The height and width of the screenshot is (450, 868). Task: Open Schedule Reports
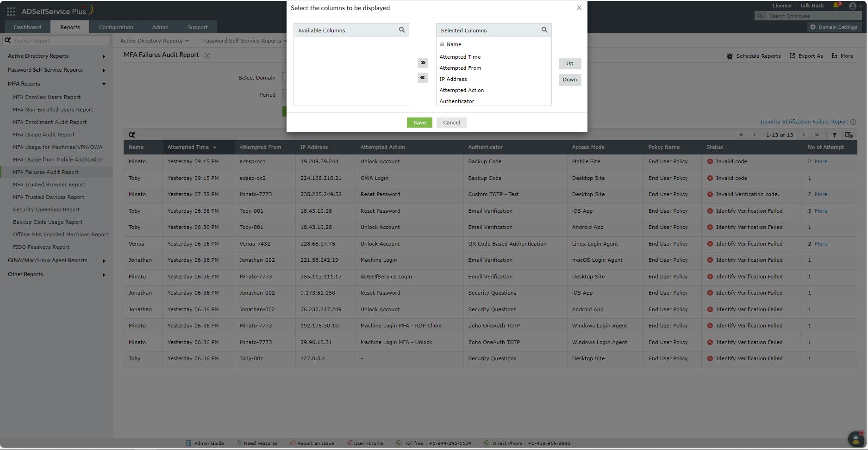coord(753,56)
